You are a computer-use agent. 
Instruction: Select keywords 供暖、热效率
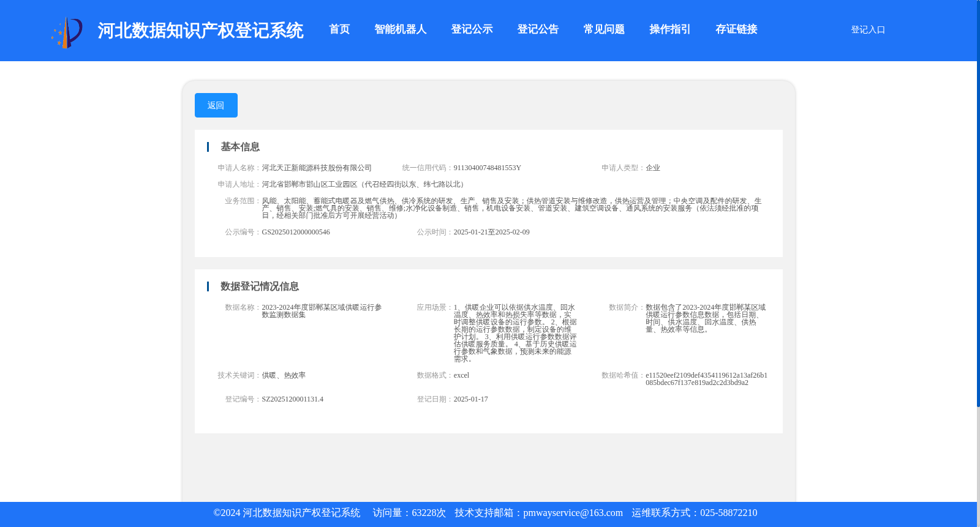pyautogui.click(x=284, y=375)
